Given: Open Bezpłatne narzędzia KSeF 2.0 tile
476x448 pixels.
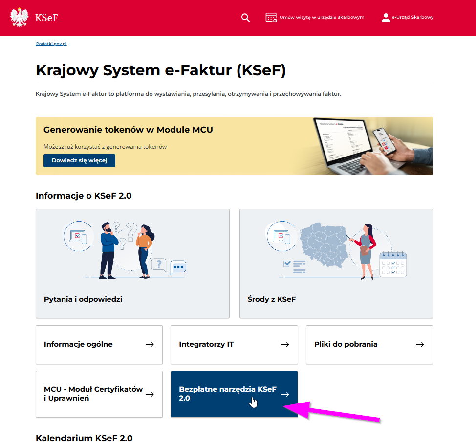Looking at the screenshot, I should (x=227, y=394).
